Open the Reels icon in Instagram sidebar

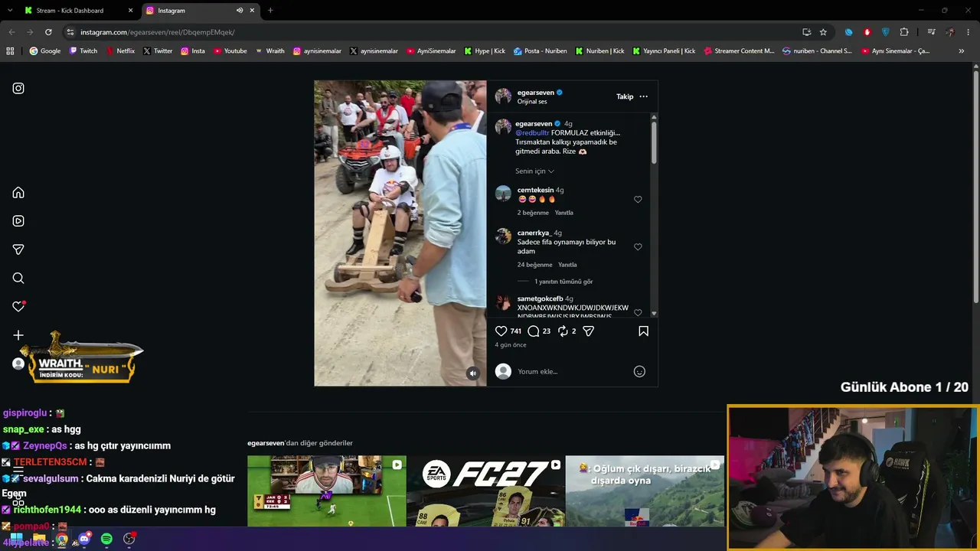tap(18, 221)
